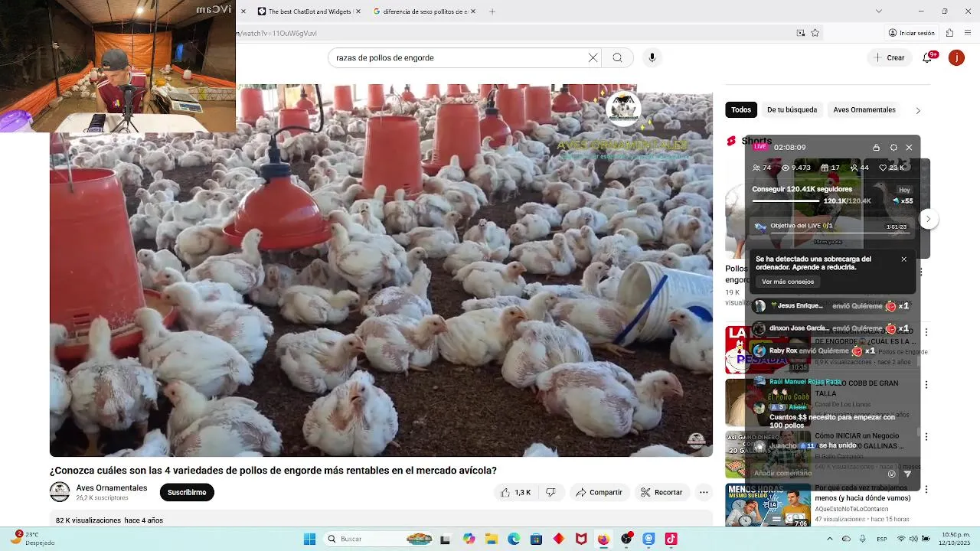
Task: Select Aves Ornamentales filter chip
Action: tap(864, 109)
